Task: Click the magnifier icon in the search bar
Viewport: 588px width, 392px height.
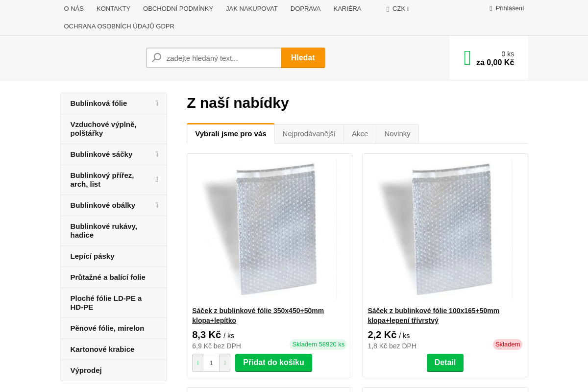Action: click(156, 57)
